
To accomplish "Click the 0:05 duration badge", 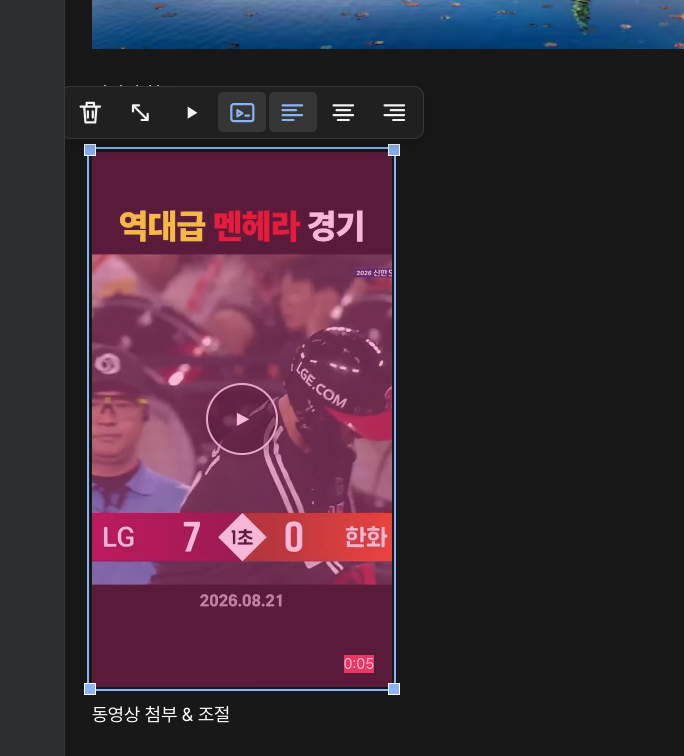I will pos(359,664).
